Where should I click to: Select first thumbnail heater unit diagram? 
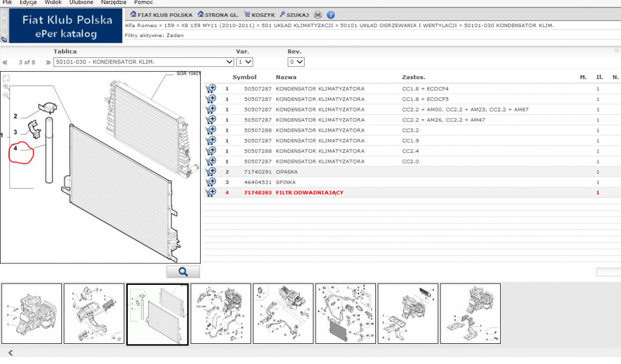32,313
